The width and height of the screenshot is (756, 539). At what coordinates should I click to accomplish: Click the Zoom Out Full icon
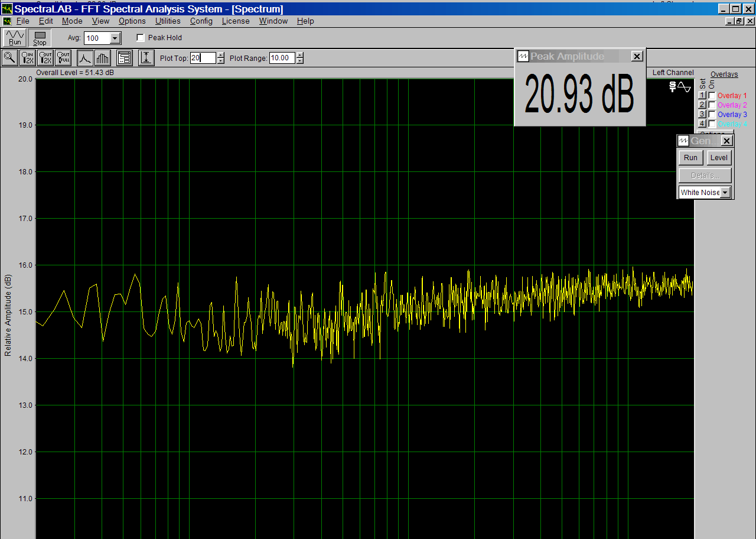(63, 58)
